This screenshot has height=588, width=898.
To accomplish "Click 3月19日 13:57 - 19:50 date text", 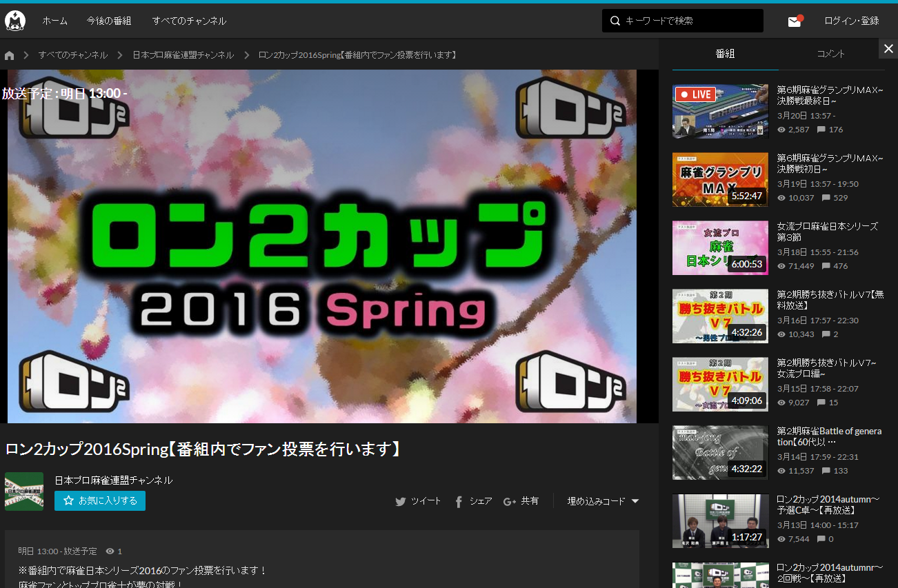I will [818, 184].
